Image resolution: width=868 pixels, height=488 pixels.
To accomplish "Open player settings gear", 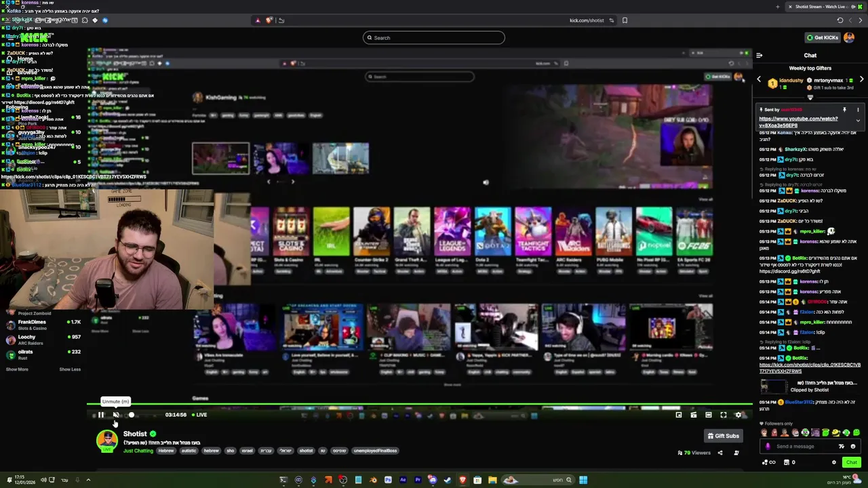I will [x=738, y=415].
